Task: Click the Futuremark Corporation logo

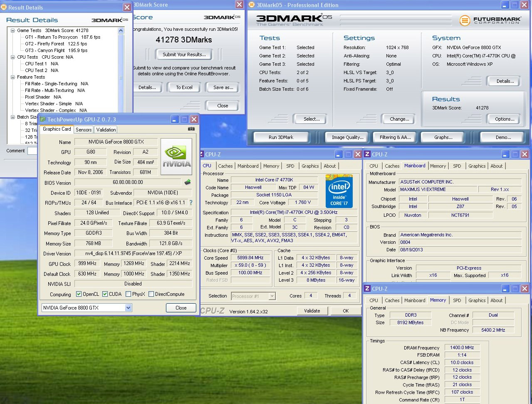Action: (491, 20)
